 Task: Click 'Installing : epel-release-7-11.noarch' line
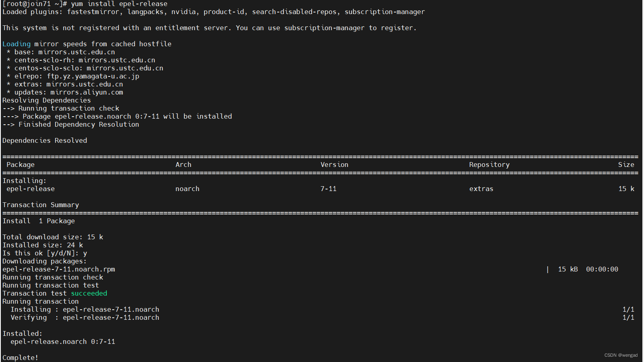[x=85, y=310]
